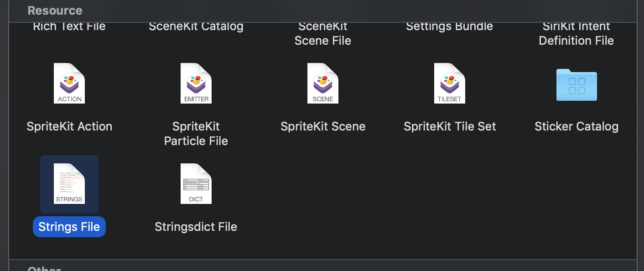This screenshot has width=644, height=271.
Task: Click the "Stringsdict File" label
Action: 196,227
